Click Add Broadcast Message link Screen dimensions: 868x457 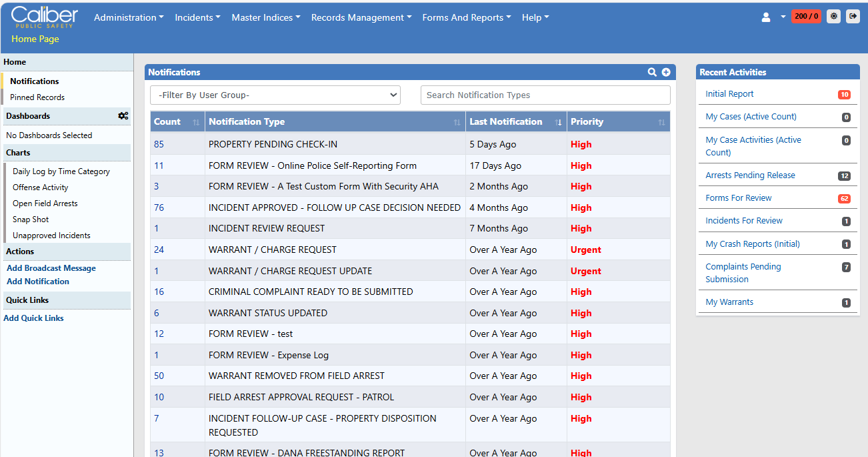[51, 268]
